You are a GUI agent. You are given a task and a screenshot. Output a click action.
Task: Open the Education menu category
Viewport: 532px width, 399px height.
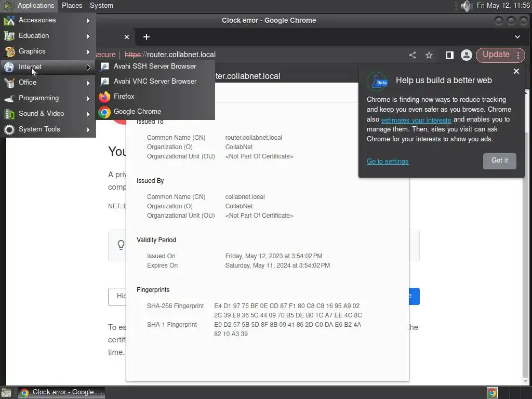click(x=48, y=36)
